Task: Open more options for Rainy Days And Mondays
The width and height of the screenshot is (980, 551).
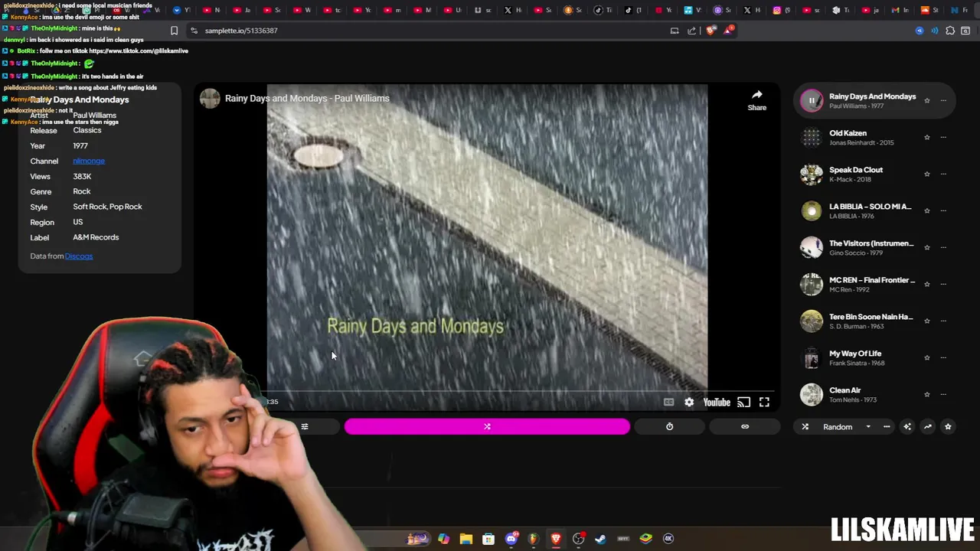Action: click(x=943, y=100)
